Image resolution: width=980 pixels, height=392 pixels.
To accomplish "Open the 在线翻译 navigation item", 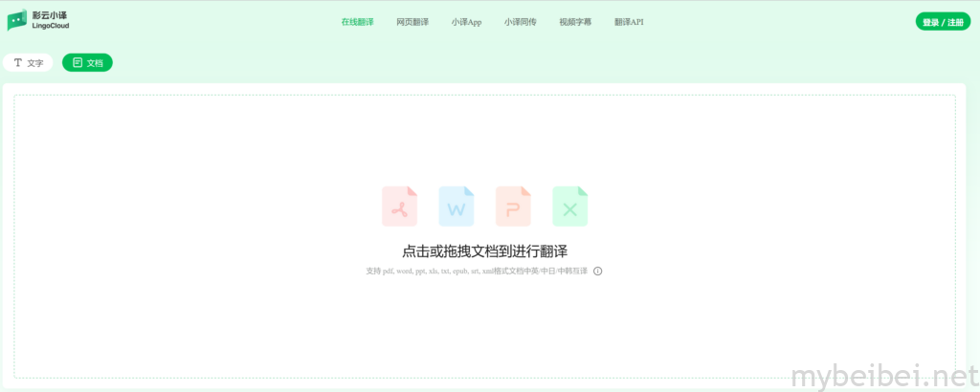I will click(357, 21).
